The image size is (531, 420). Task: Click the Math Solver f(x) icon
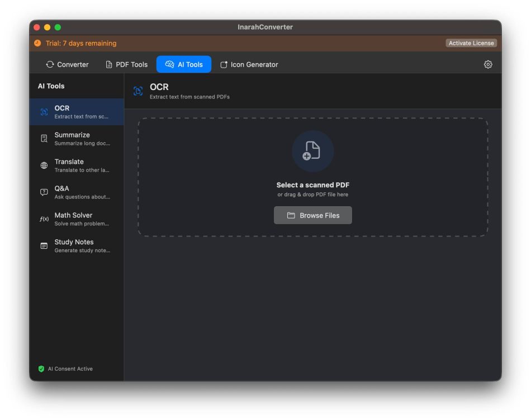click(44, 219)
